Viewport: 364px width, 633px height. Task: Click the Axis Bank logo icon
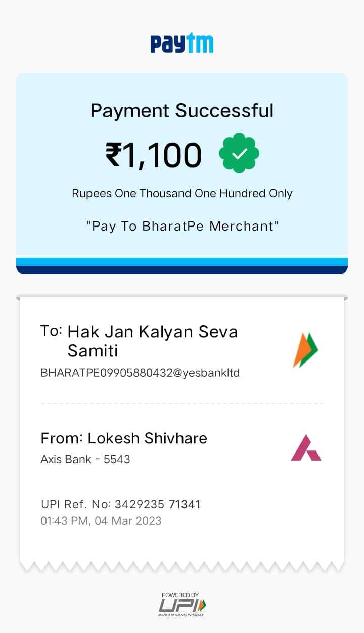[x=306, y=448]
